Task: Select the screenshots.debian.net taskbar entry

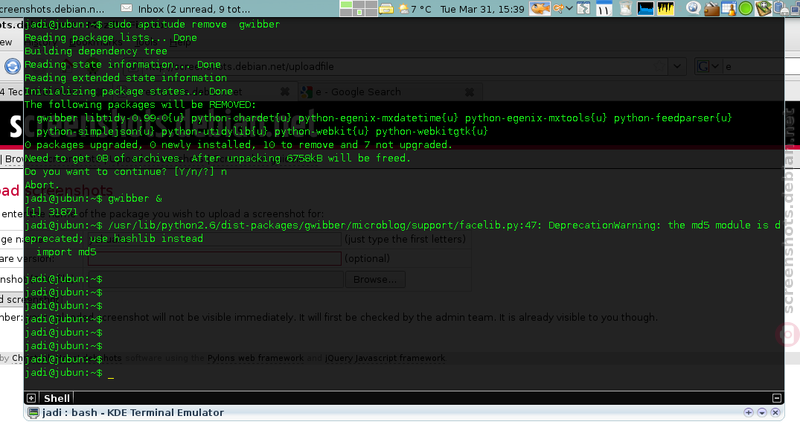Action: tap(53, 9)
